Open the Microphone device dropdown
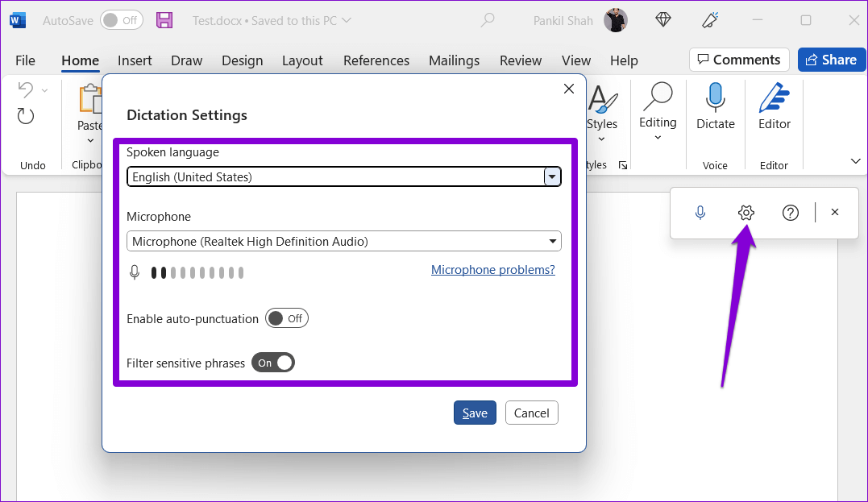Viewport: 868px width, 502px height. (552, 241)
